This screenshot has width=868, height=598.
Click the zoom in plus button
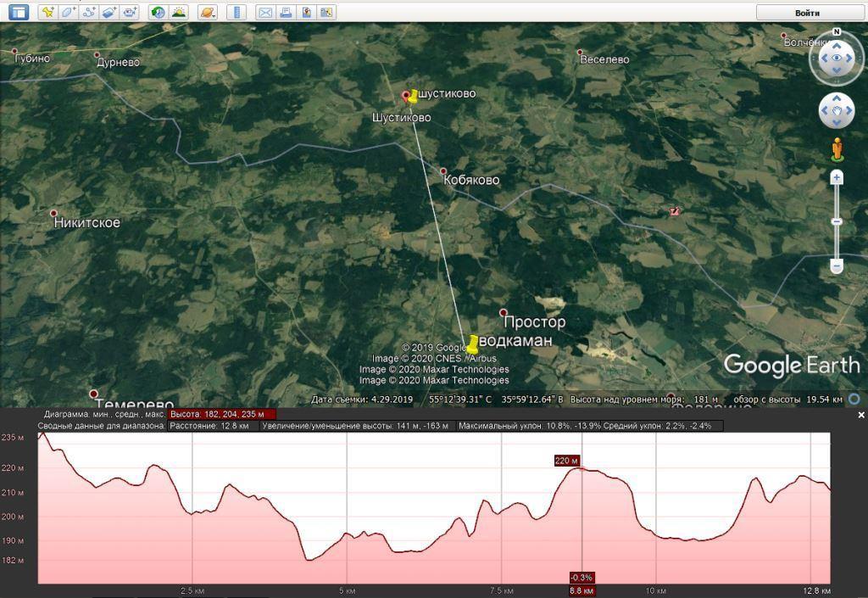[837, 177]
